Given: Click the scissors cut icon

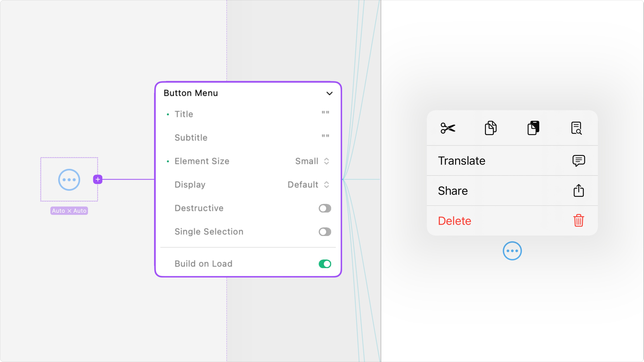Looking at the screenshot, I should [448, 128].
